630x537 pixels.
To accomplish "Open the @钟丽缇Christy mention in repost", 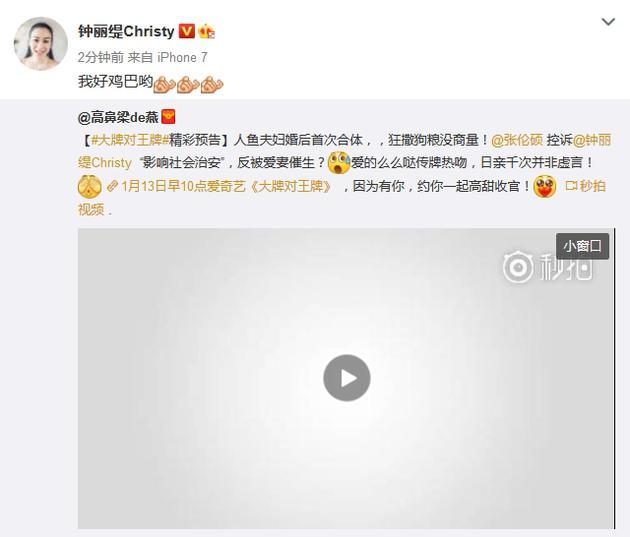I will click(x=591, y=140).
